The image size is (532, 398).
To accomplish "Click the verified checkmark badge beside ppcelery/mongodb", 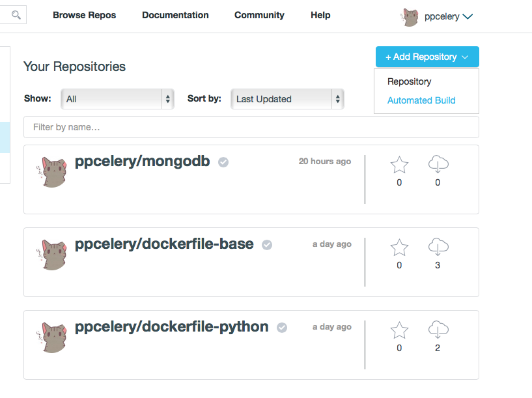I will [x=223, y=162].
